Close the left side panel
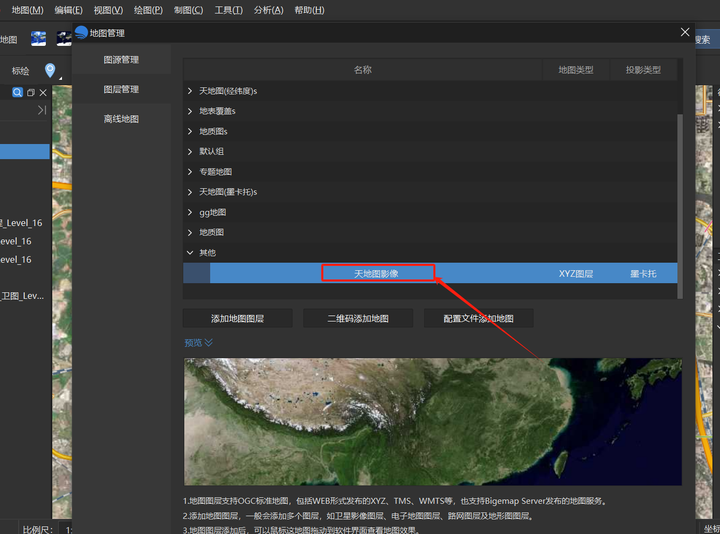Viewport: 720px width, 534px height. (x=43, y=93)
